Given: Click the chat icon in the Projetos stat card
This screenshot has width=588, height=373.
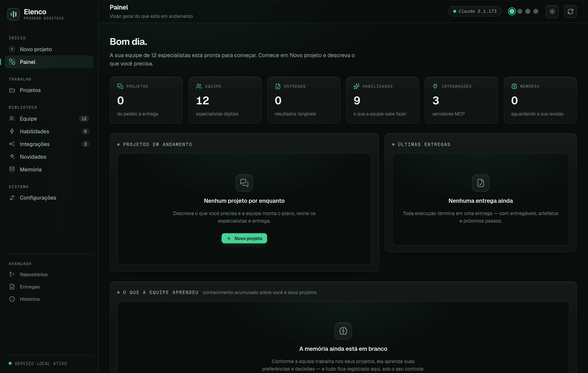Looking at the screenshot, I should click(120, 86).
